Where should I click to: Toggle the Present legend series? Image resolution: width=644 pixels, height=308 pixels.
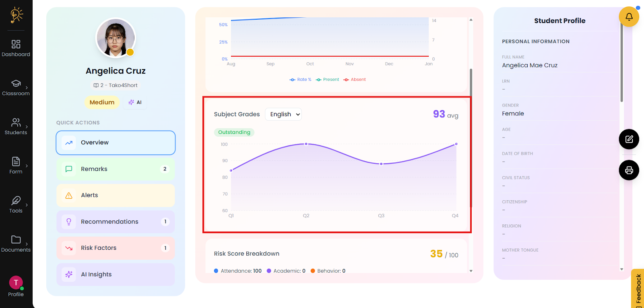(327, 80)
